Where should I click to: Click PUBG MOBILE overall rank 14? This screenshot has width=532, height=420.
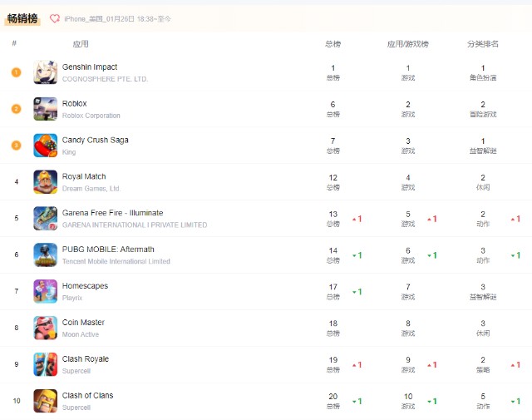pyautogui.click(x=332, y=250)
